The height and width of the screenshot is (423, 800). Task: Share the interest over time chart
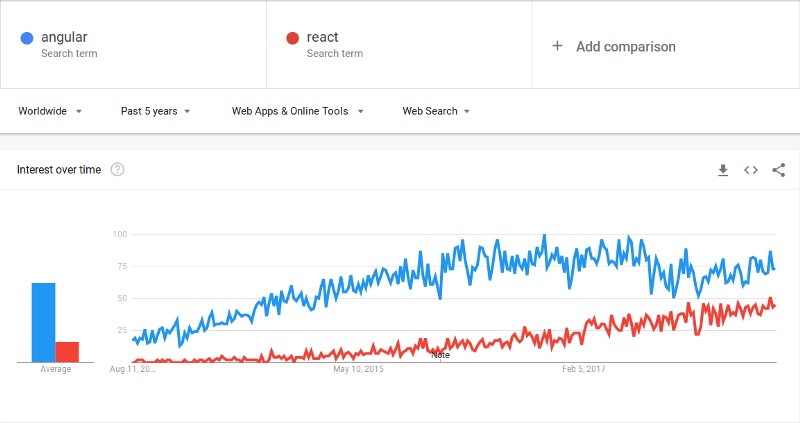click(x=779, y=170)
